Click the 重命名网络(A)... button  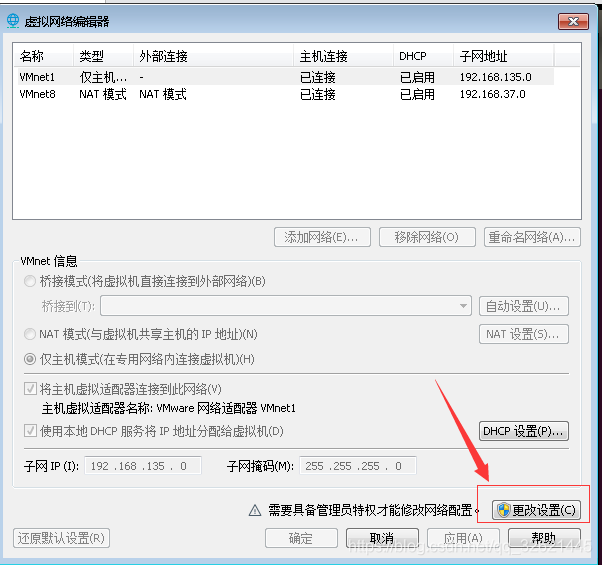click(532, 237)
